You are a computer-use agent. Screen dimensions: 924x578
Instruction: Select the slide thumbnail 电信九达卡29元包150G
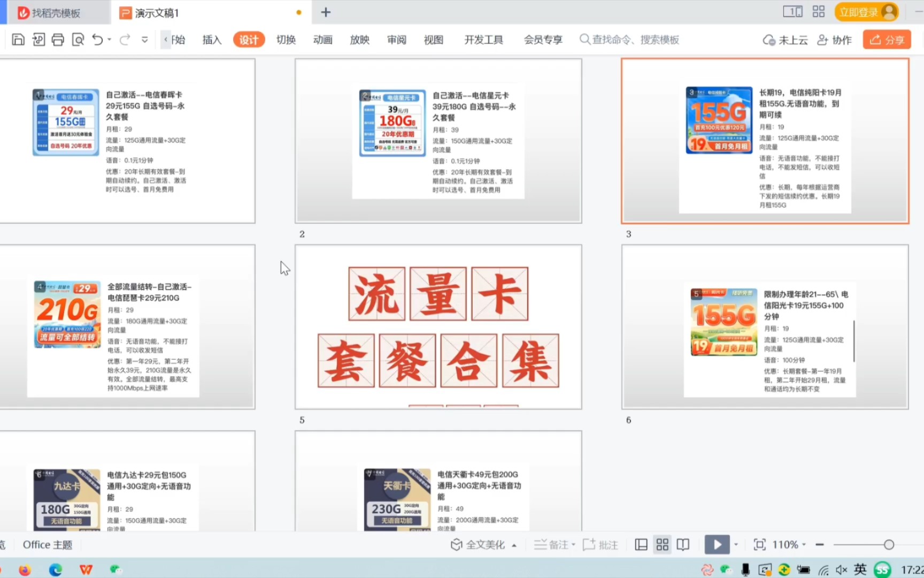click(127, 481)
